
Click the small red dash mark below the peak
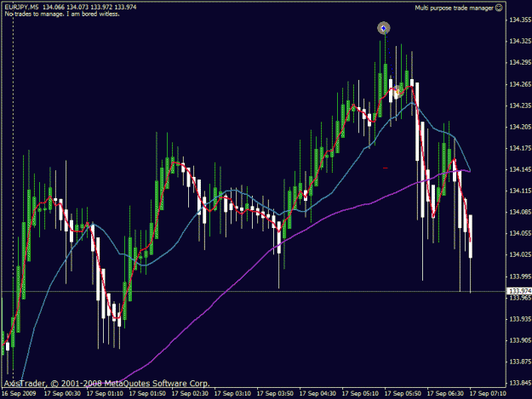pos(386,168)
